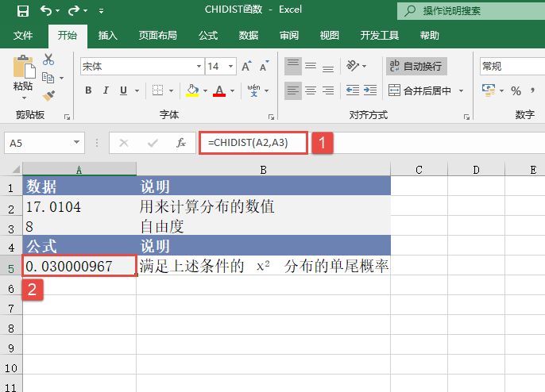Open the 公式 (Formulas) ribbon tab

(208, 36)
